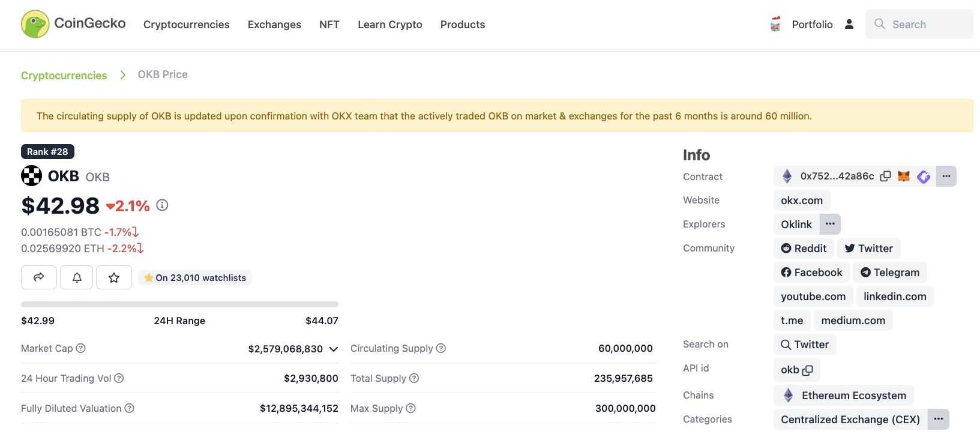Expand the Market Cap chevron
The width and height of the screenshot is (980, 443).
[x=334, y=349]
